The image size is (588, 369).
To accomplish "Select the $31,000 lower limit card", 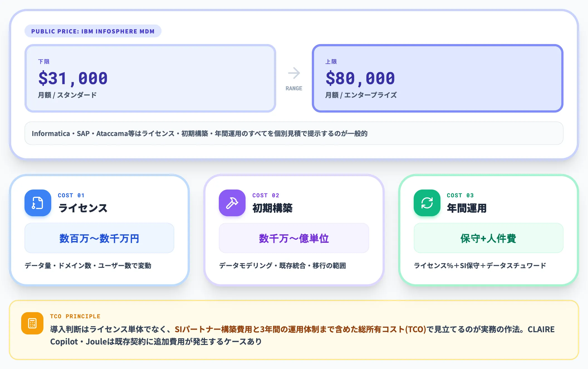I will (150, 78).
